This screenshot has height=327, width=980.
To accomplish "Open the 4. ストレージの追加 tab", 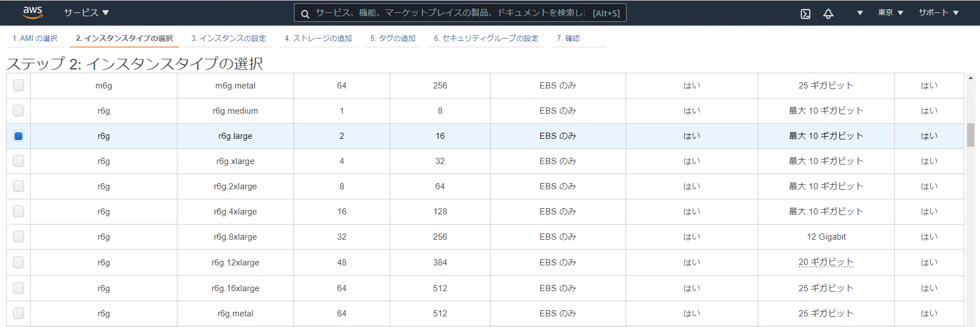I will pos(318,38).
